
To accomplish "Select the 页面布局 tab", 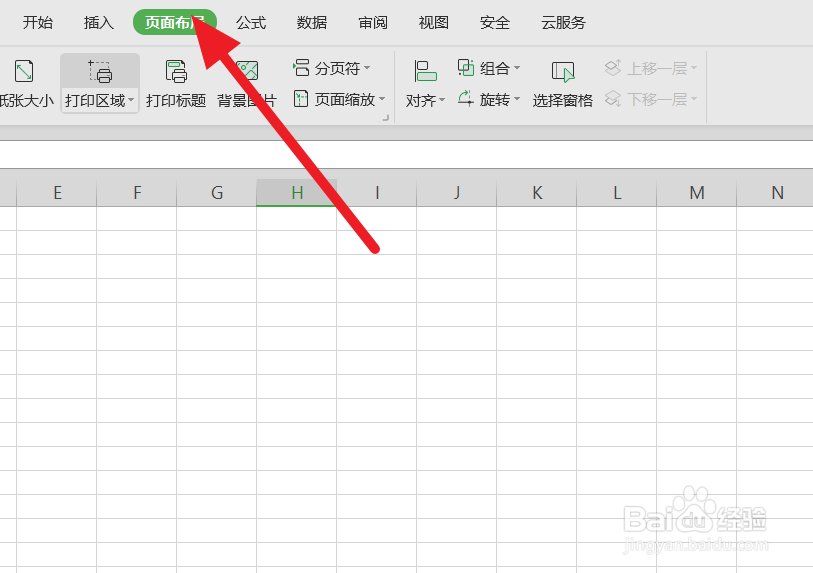I will (x=175, y=22).
